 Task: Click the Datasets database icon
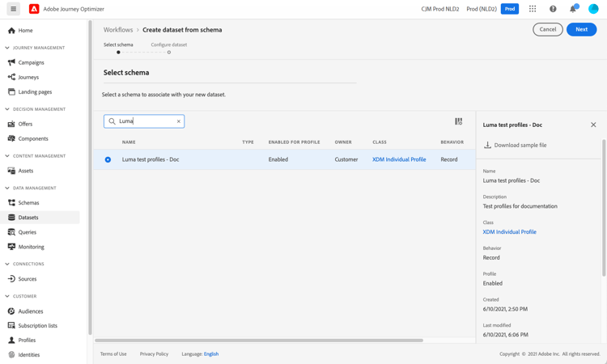click(11, 218)
